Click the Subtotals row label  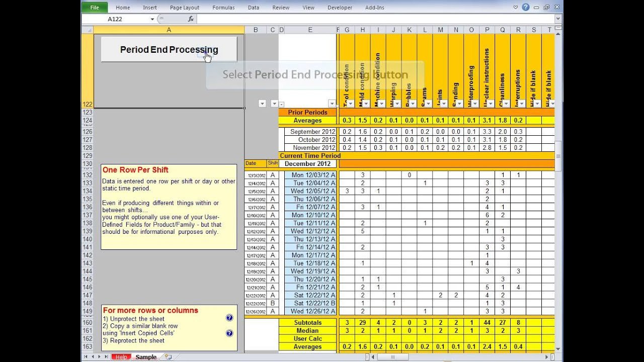(x=308, y=323)
